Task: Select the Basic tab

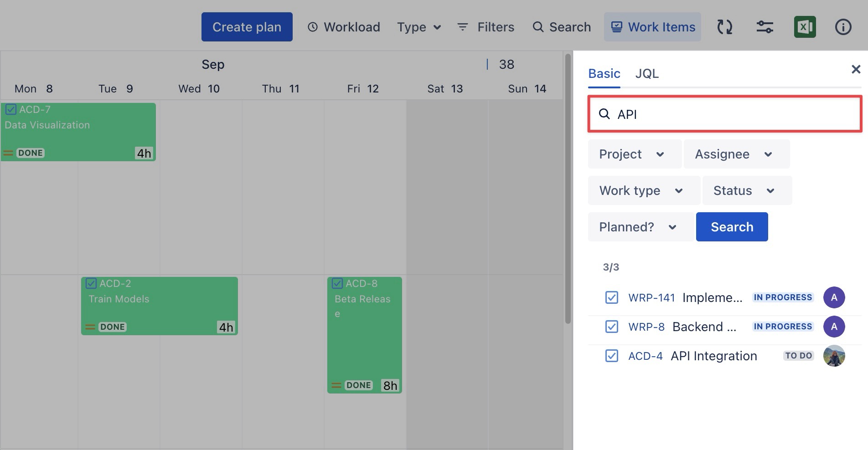Action: tap(604, 74)
